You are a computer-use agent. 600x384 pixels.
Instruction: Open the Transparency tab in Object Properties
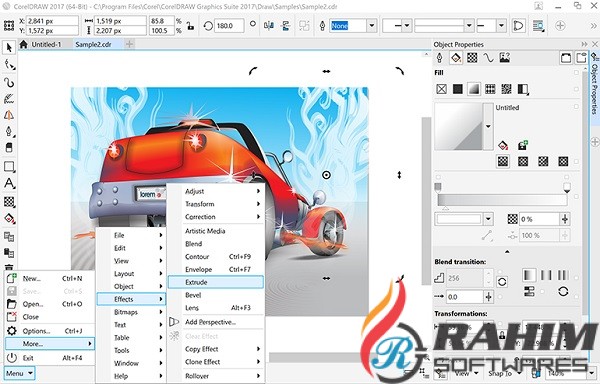click(472, 58)
